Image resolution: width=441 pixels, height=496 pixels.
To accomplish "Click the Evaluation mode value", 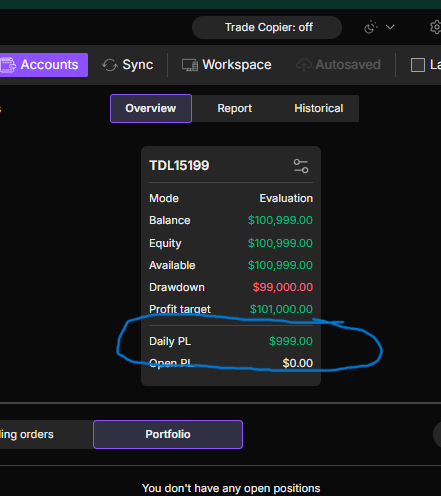I will click(x=286, y=198).
